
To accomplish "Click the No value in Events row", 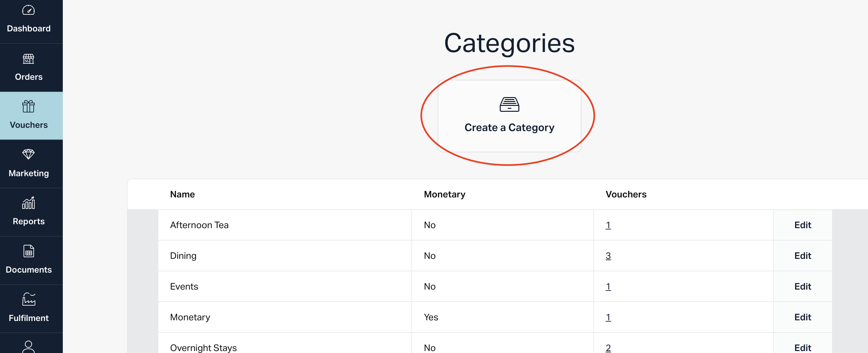I will pyautogui.click(x=430, y=286).
